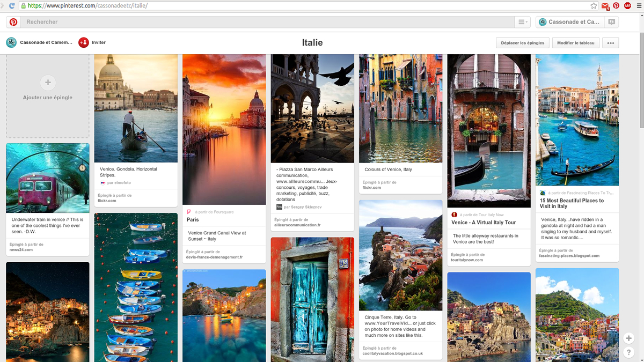
Task: Open the Venice Grand Canal sunset image
Action: pos(224,129)
